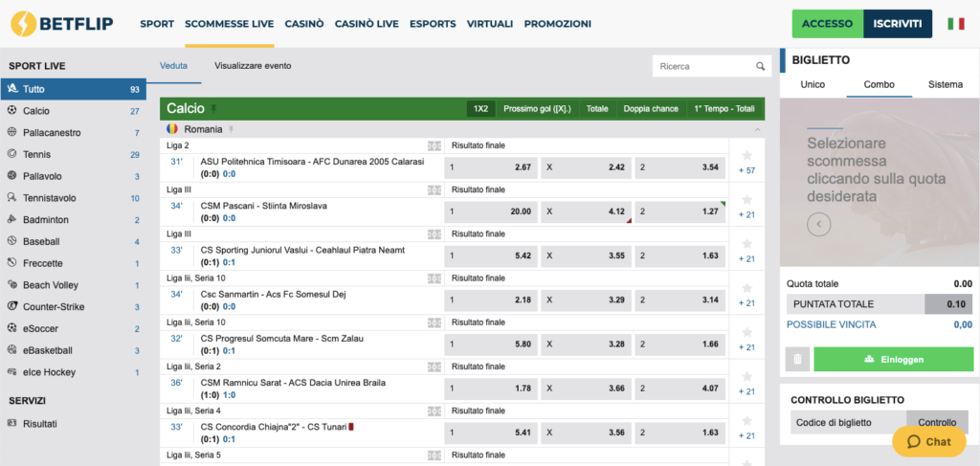
Task: Collapse the Romania section chevron
Action: pos(758,129)
